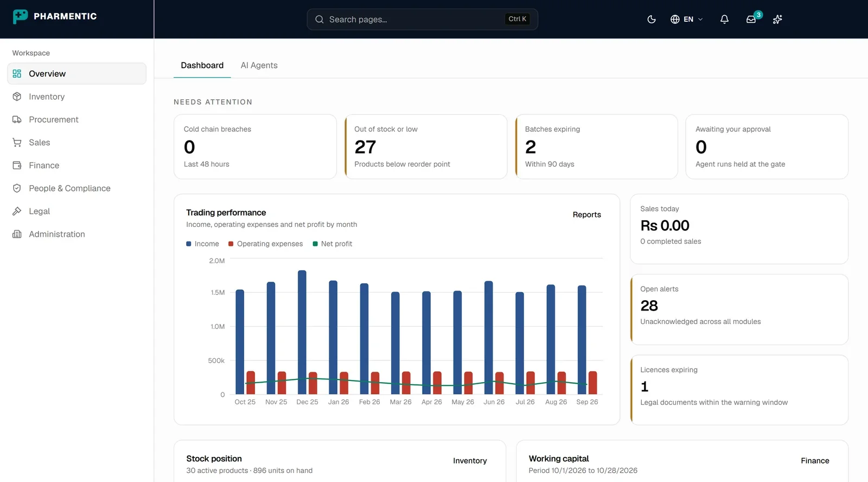The image size is (868, 482).
Task: Click the 'Trading performance' heading
Action: 226,213
